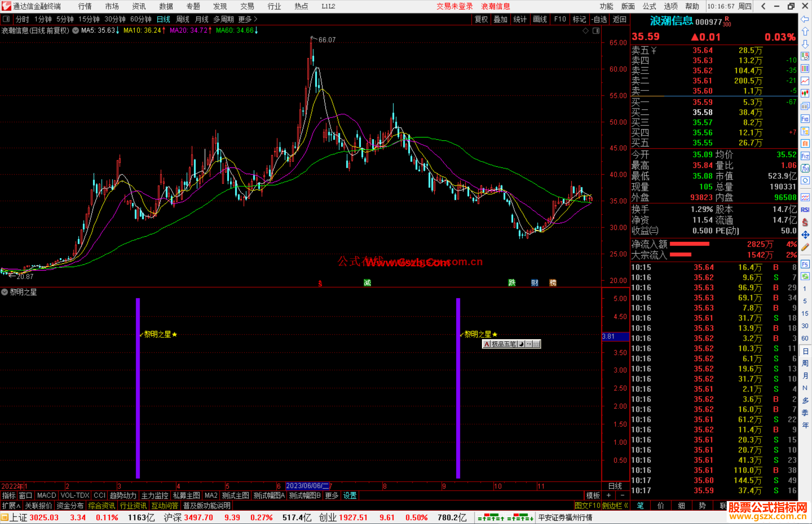Click the candlestick chart icon in sidebar

pos(805,94)
